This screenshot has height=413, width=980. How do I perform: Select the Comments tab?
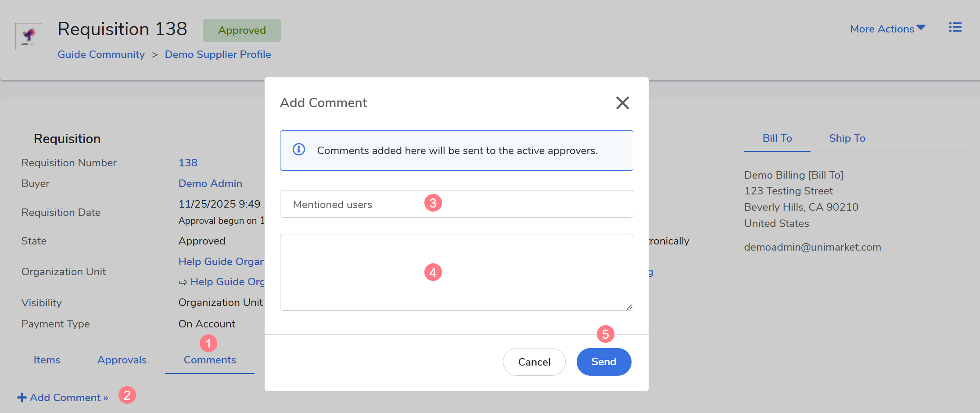[x=210, y=360]
